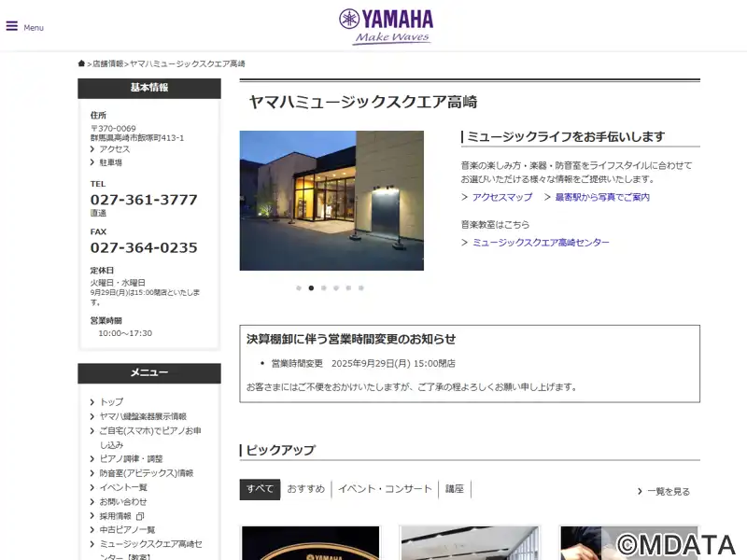
Task: Open ミュージックスクエア高崎センター link in main content
Action: [x=541, y=243]
